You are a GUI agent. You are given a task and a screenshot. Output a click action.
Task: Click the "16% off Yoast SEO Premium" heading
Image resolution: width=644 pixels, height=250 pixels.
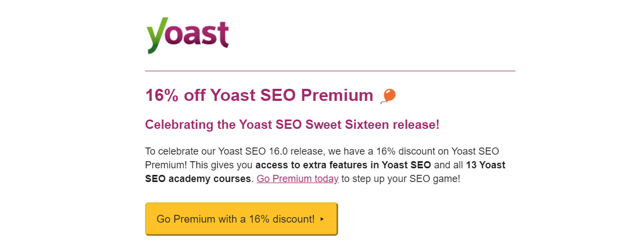[x=259, y=95]
